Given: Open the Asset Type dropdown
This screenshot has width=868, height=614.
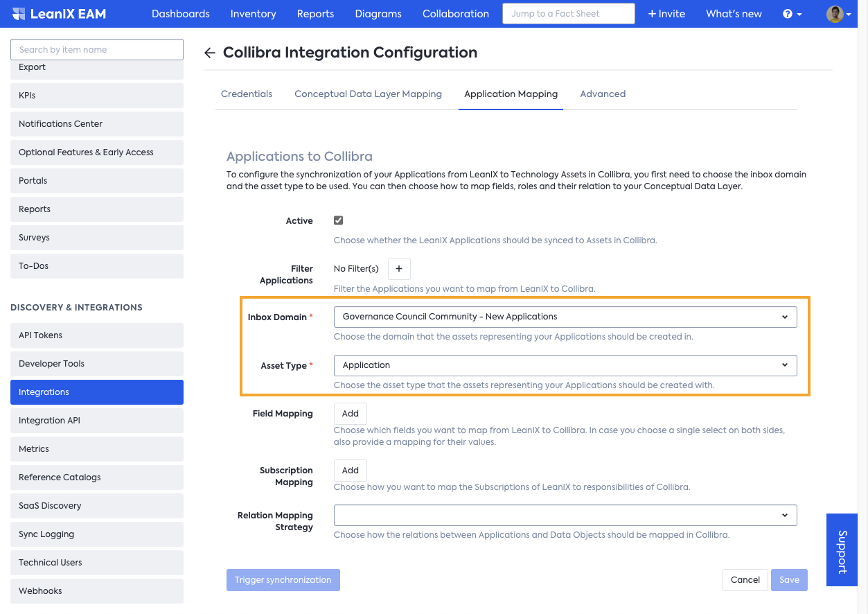Looking at the screenshot, I should point(565,365).
